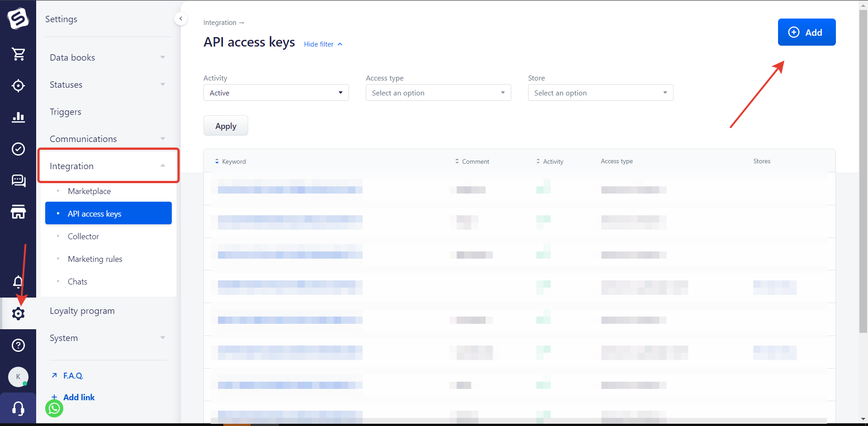Open the Chats submenu item
The height and width of the screenshot is (426, 868).
[x=77, y=282]
